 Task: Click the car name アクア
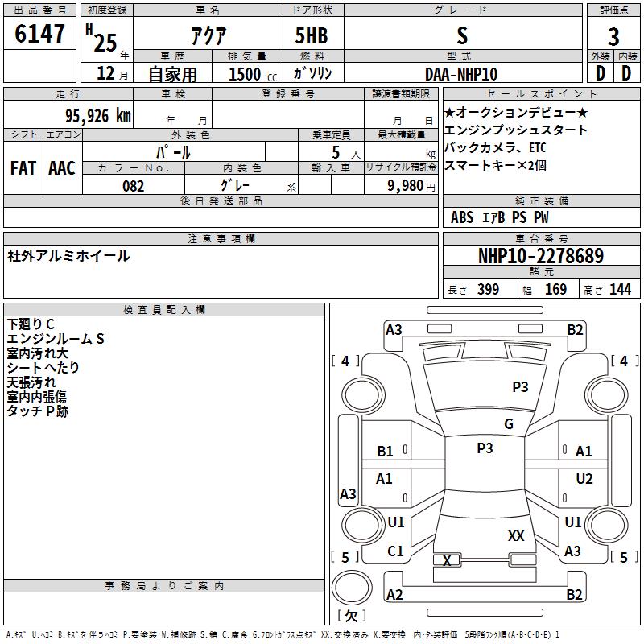[x=207, y=36]
